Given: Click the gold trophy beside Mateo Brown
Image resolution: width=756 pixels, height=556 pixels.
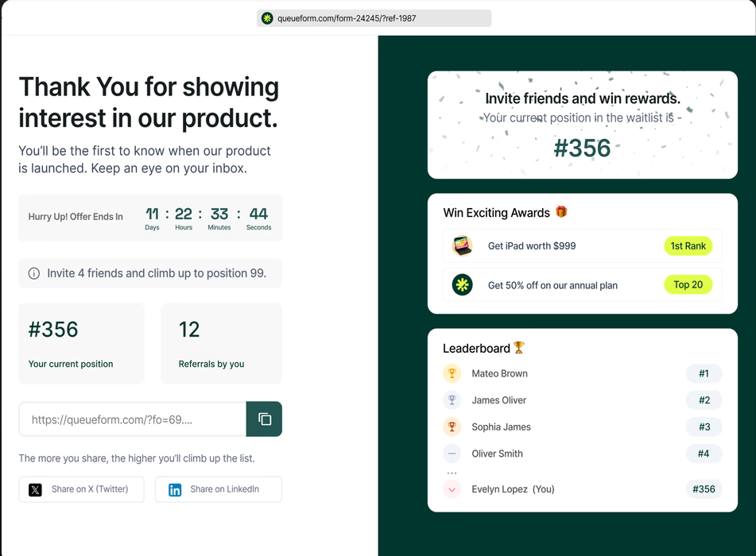Looking at the screenshot, I should pos(452,373).
